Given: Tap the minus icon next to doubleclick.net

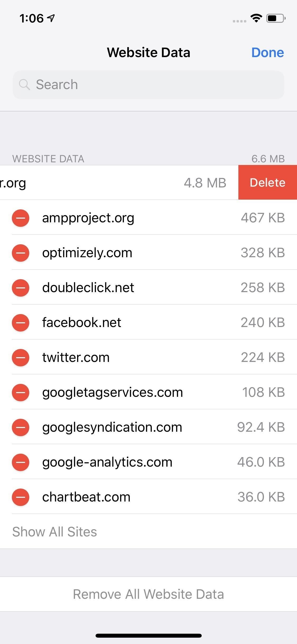Looking at the screenshot, I should pyautogui.click(x=20, y=288).
